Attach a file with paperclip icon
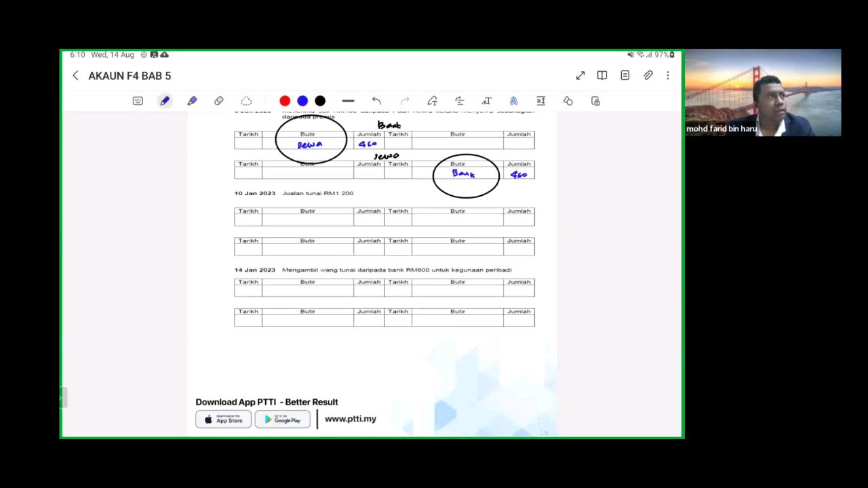The height and width of the screenshot is (488, 868). (648, 76)
